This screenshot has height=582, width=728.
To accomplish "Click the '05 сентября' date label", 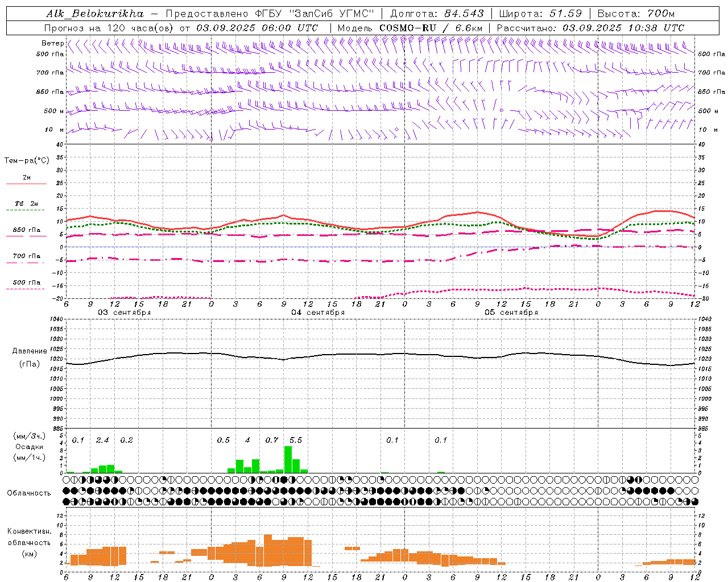I will coord(511,313).
